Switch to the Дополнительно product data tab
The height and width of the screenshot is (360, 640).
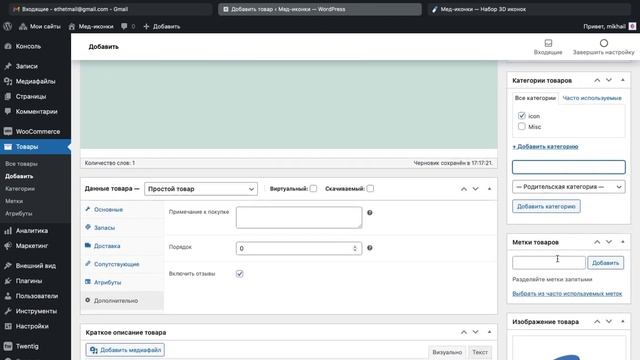pyautogui.click(x=122, y=301)
